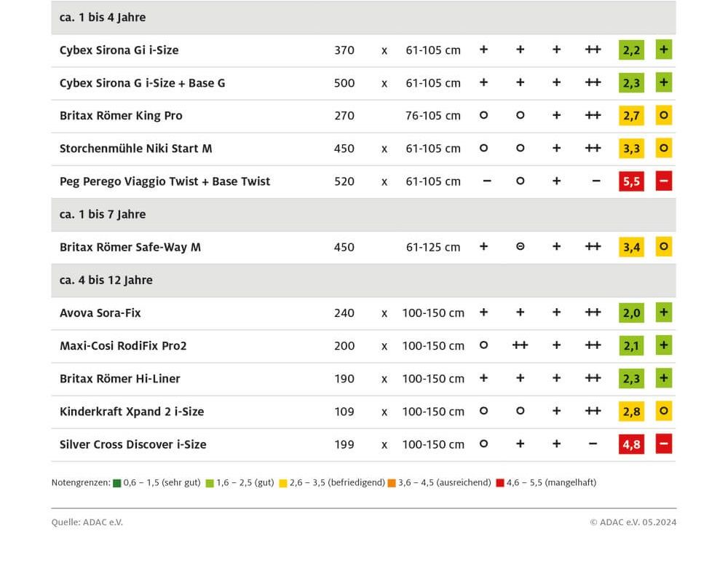Image resolution: width=728 pixels, height=577 pixels.
Task: Select the 3,4 score of Britax Römer Safe-Way M
Action: point(631,247)
